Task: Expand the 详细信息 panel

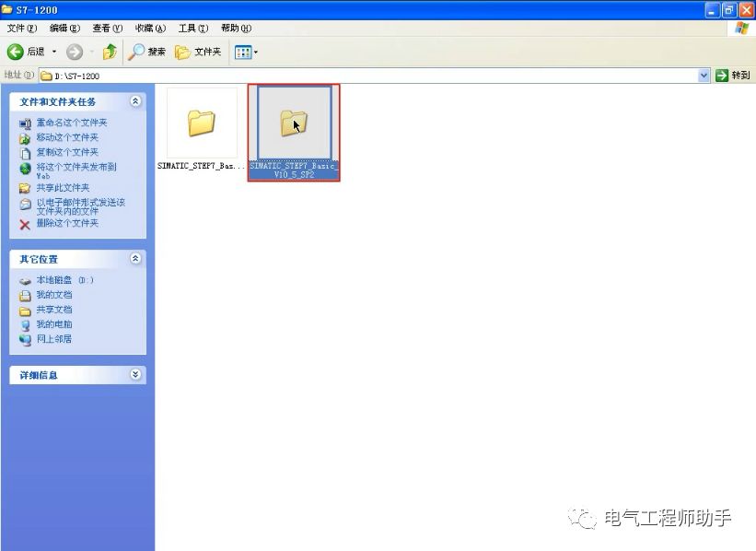Action: click(135, 374)
